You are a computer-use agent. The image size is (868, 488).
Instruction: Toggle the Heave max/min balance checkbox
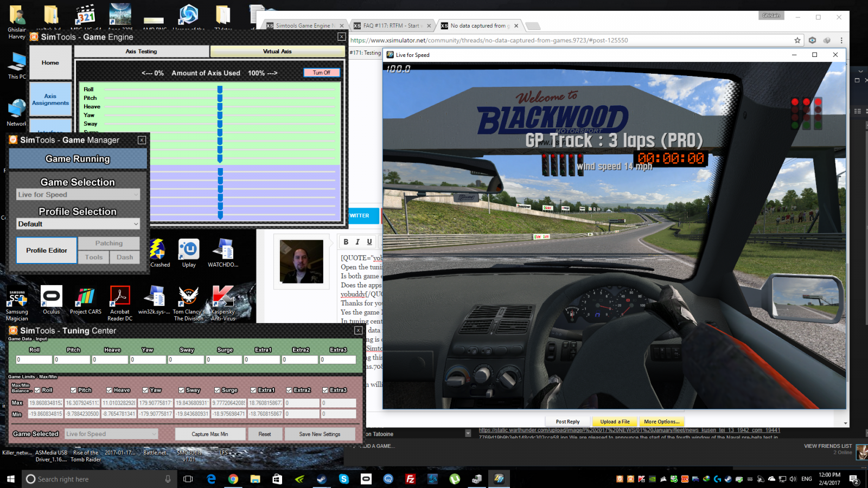click(109, 390)
